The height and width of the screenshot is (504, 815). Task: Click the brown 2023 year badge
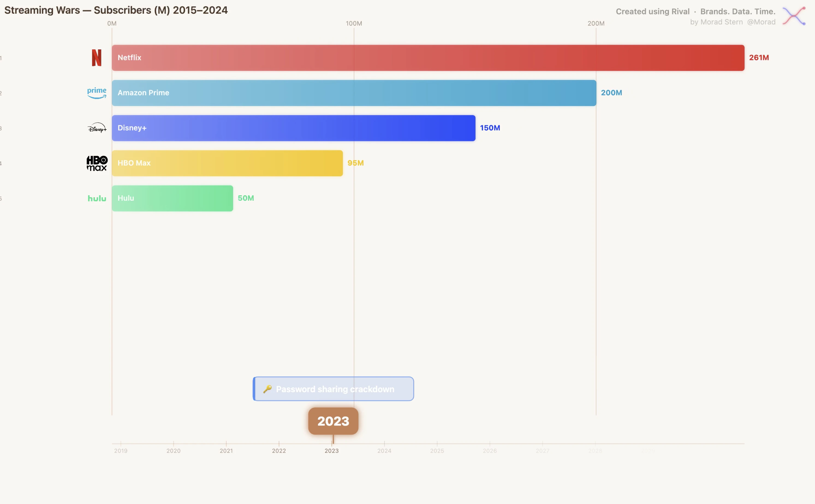(x=333, y=421)
